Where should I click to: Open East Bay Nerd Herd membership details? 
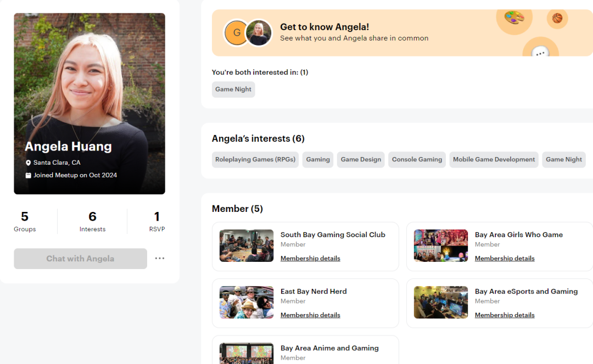(x=310, y=315)
